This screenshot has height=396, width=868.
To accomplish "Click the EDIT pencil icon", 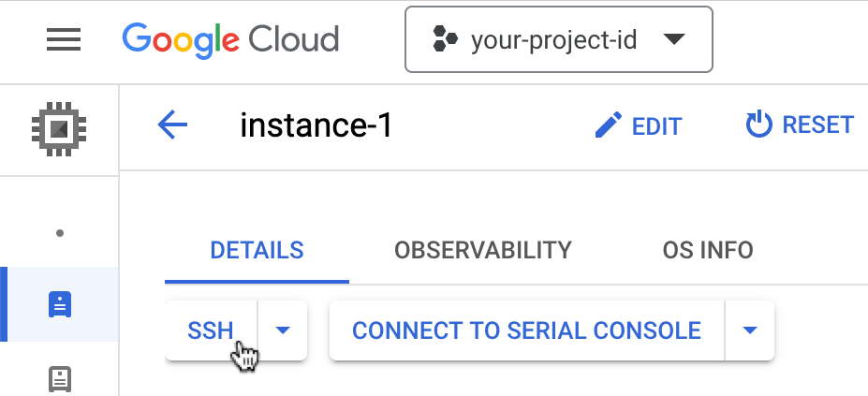I will [x=609, y=125].
